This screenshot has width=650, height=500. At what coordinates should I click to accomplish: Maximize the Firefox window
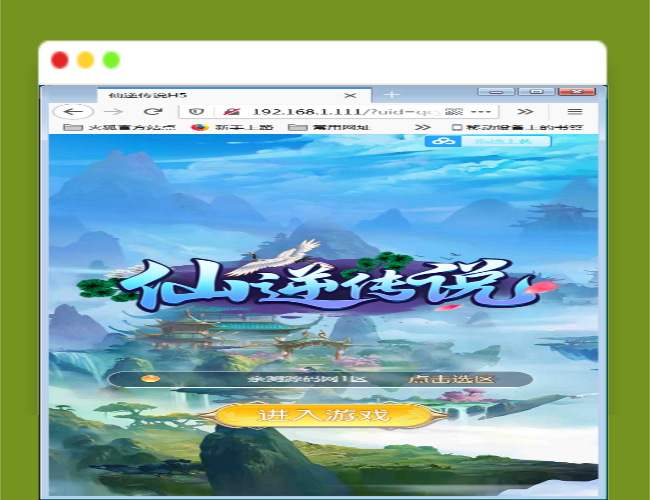(x=536, y=92)
